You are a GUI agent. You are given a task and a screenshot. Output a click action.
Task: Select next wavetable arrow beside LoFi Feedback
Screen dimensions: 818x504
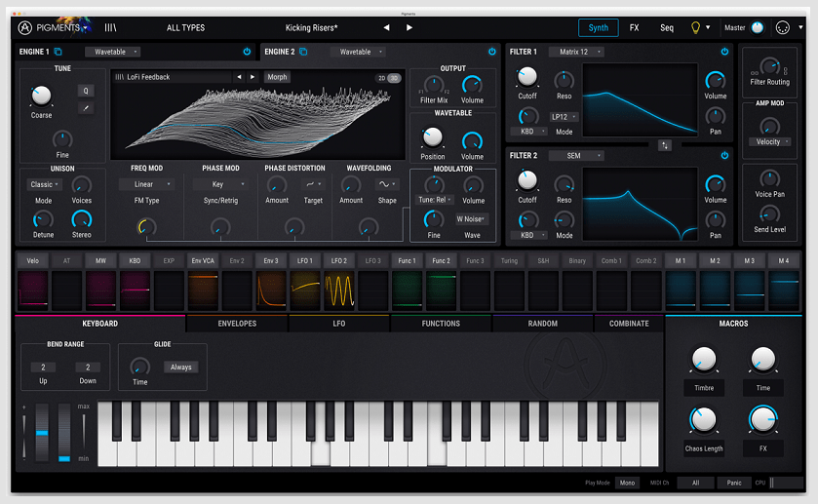(x=253, y=77)
